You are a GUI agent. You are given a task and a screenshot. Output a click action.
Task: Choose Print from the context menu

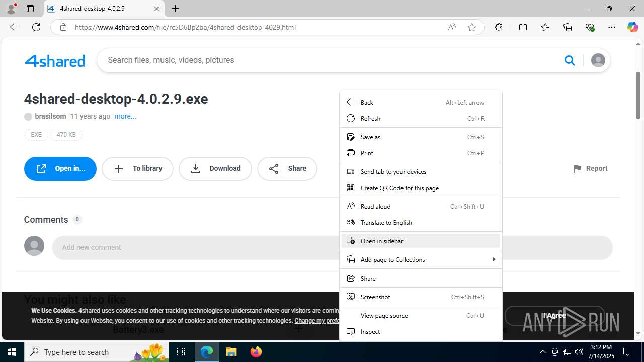421,153
